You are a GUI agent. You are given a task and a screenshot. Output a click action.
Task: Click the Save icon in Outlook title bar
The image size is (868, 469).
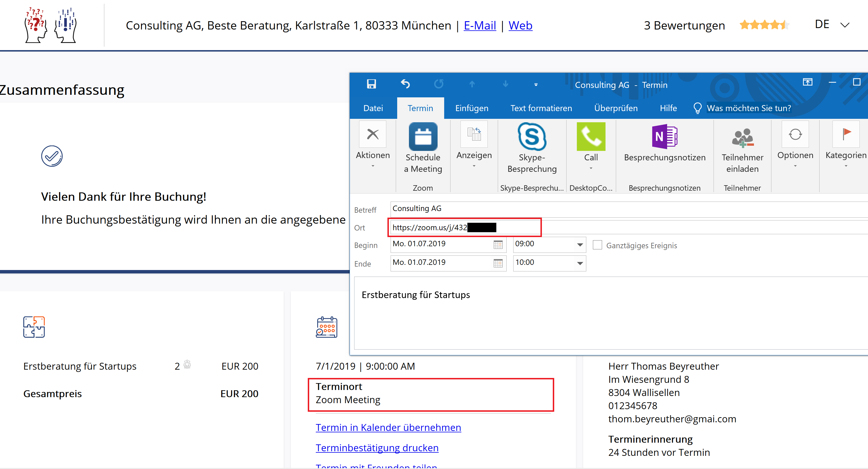[x=371, y=84]
